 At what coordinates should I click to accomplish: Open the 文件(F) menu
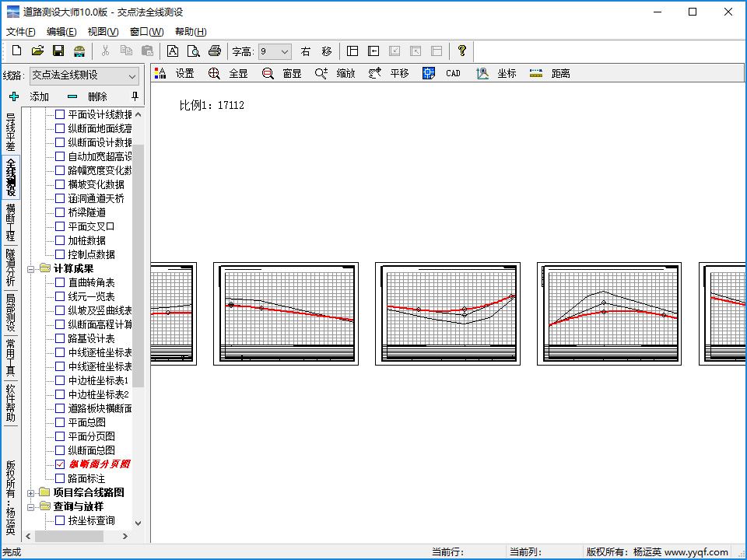pyautogui.click(x=21, y=31)
